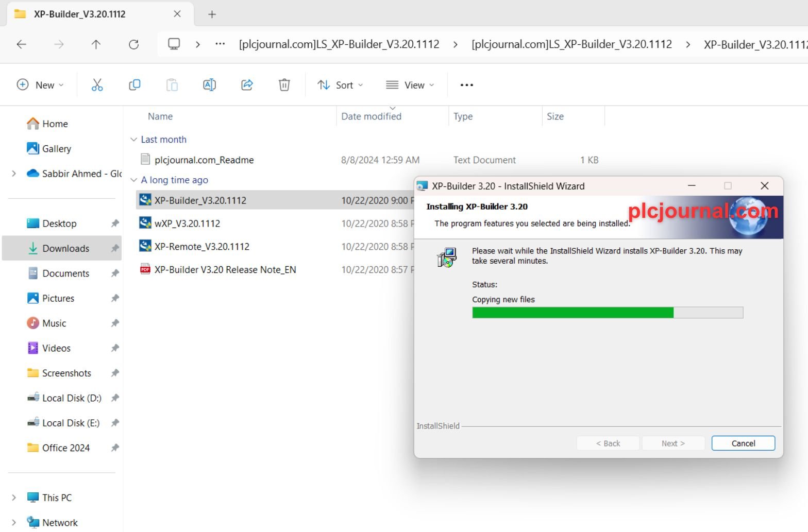Open the View dropdown menu
The height and width of the screenshot is (532, 808).
point(410,85)
